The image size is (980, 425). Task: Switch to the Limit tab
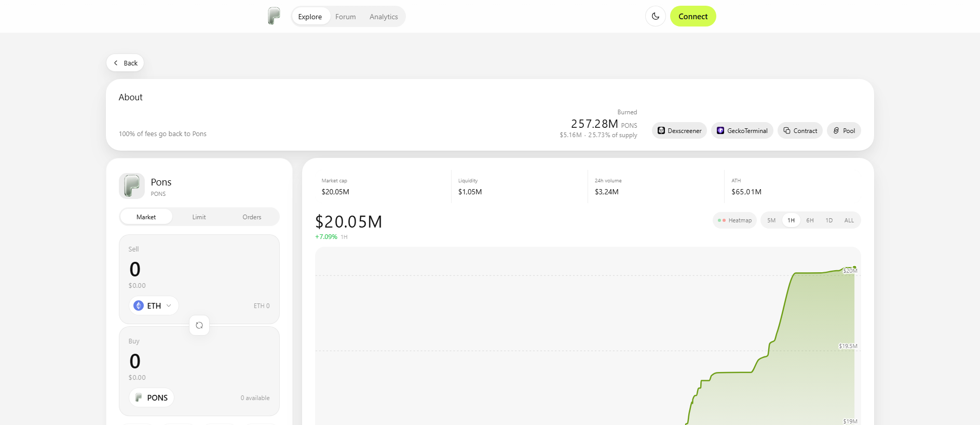tap(199, 217)
